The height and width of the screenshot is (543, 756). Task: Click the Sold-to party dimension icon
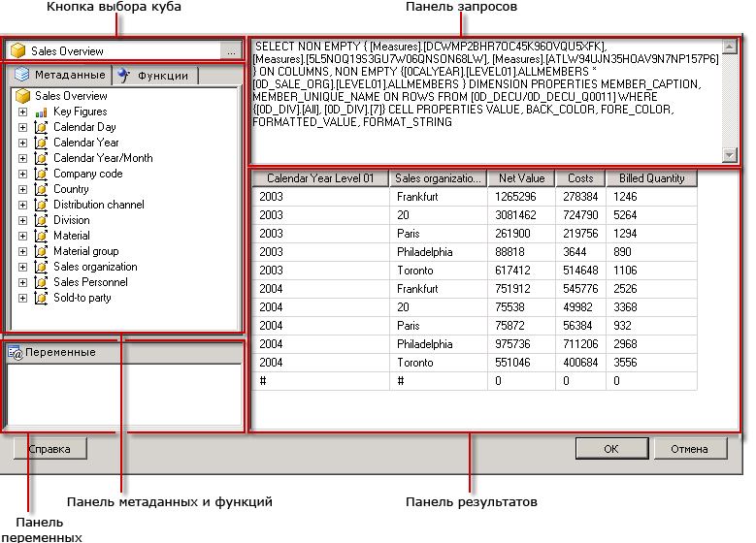click(41, 298)
